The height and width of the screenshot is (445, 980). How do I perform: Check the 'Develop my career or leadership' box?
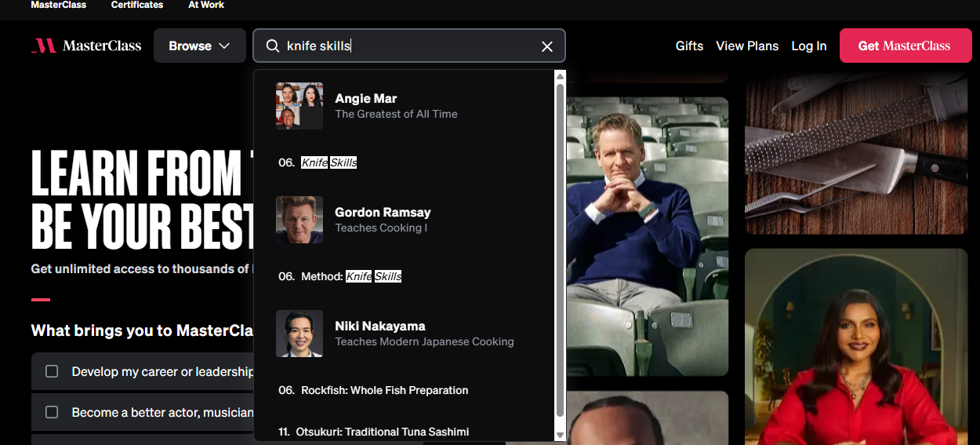click(52, 371)
